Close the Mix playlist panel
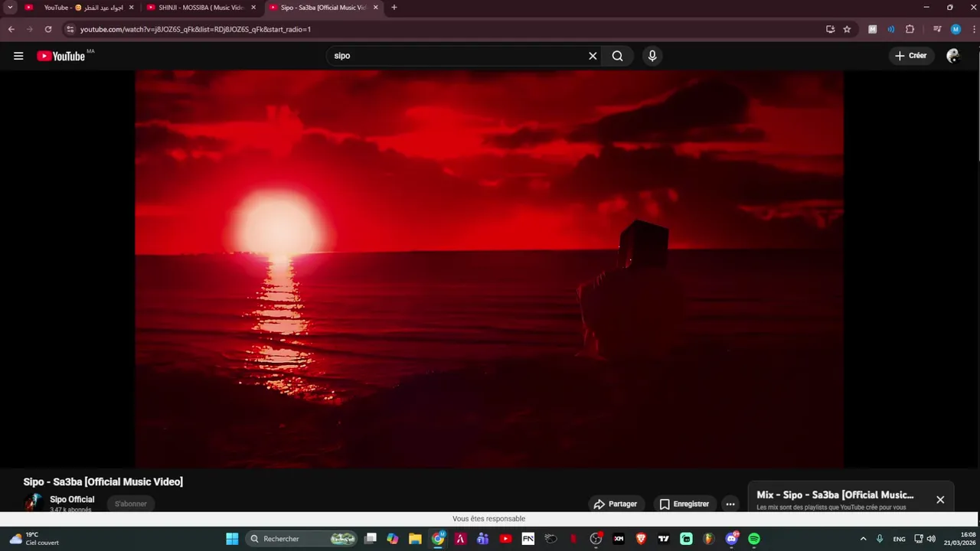Viewport: 980px width, 551px height. click(940, 500)
